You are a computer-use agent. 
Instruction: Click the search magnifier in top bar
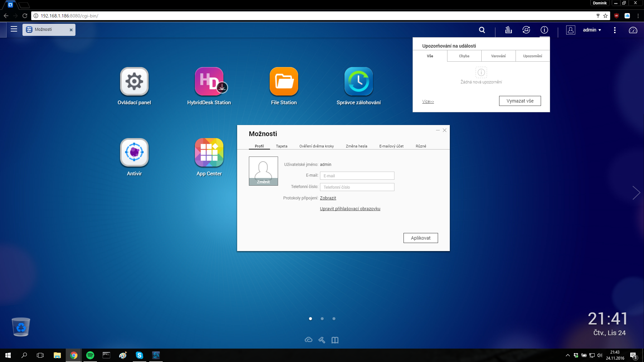[x=482, y=30]
